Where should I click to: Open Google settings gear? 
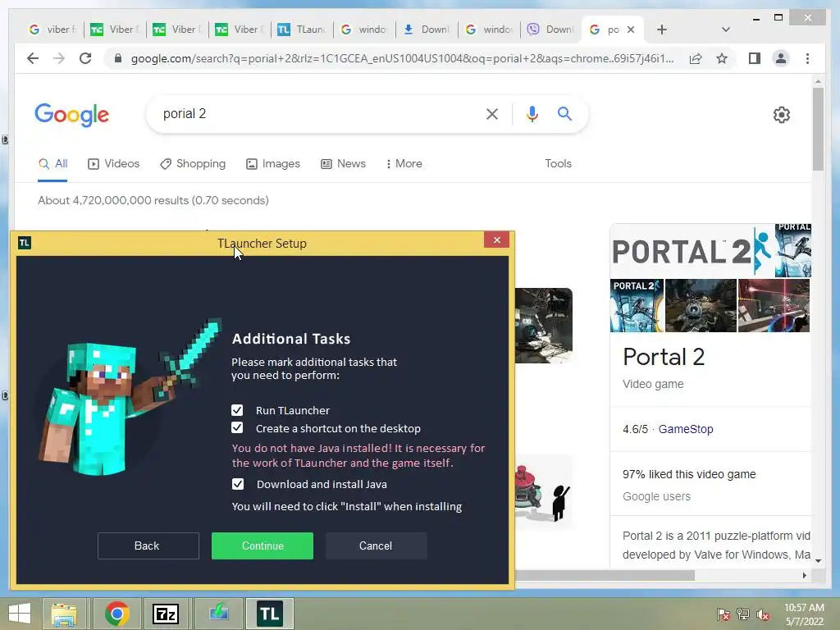781,114
